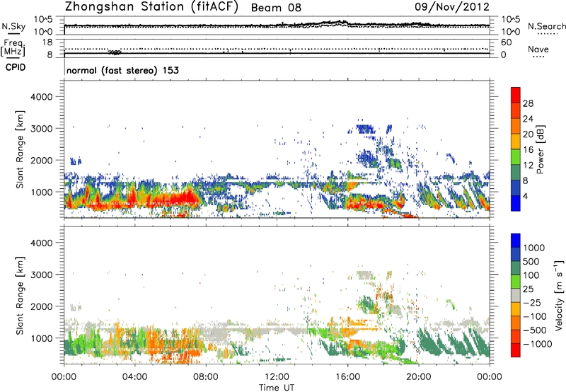Pick the bright blue bottom power swatch
Image resolution: width=566 pixels, height=392 pixels.
click(516, 203)
